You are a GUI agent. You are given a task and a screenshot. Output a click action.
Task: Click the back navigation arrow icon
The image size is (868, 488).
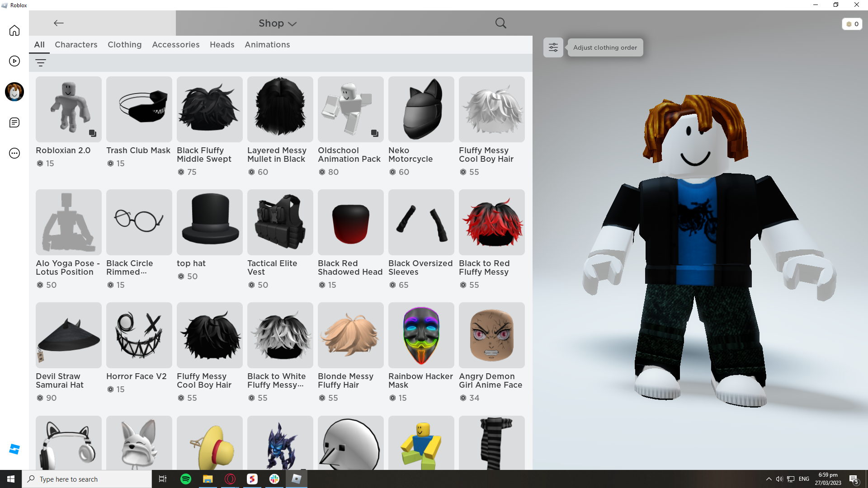coord(58,23)
